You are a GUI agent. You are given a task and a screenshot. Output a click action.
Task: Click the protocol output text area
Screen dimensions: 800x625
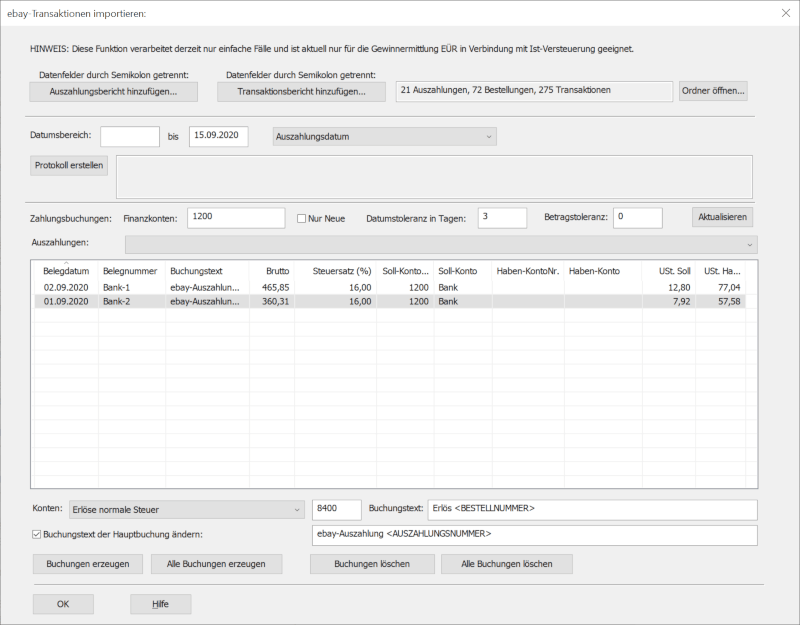click(434, 177)
